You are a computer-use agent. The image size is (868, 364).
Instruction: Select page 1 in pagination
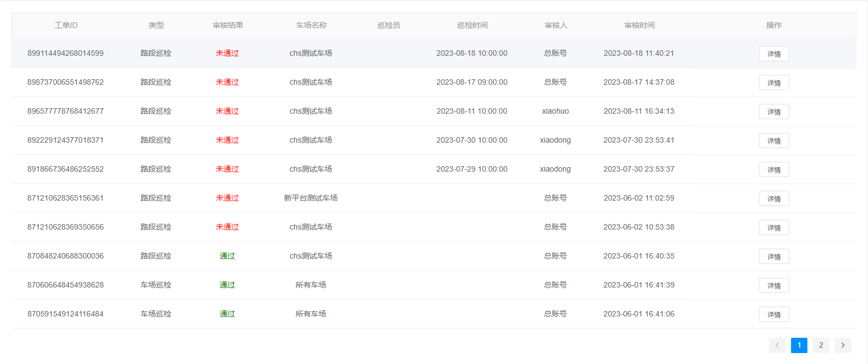[799, 345]
